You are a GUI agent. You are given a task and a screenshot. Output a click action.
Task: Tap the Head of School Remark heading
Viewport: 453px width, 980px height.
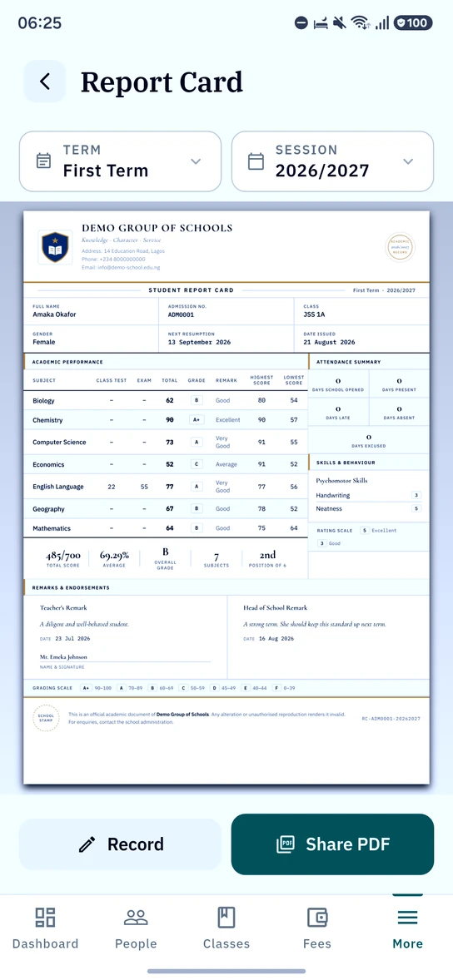[x=276, y=607]
